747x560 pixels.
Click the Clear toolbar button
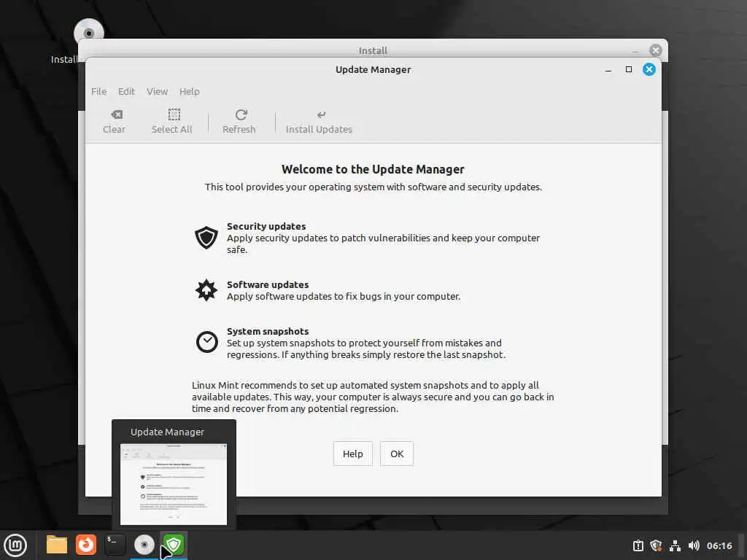tap(115, 122)
